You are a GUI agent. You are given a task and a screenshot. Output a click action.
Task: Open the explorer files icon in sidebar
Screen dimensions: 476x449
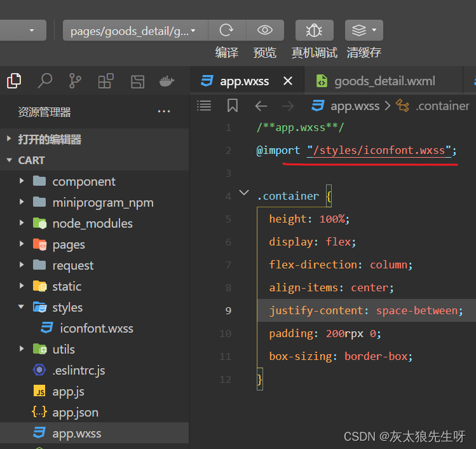point(14,81)
